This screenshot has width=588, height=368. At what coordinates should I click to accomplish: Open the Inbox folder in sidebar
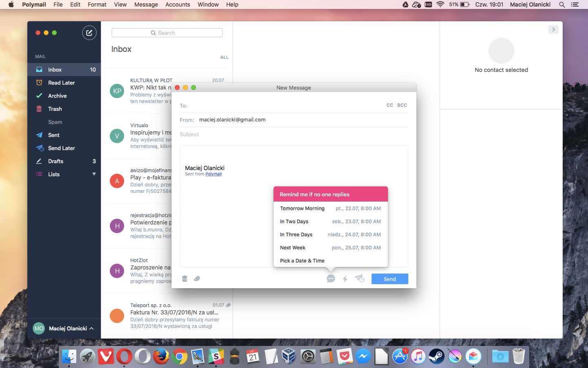pos(64,70)
